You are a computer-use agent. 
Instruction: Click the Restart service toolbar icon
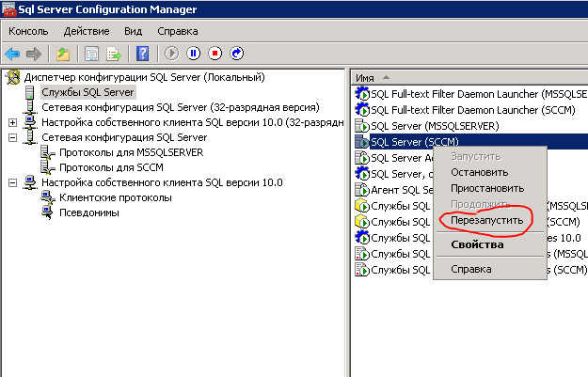pos(236,53)
